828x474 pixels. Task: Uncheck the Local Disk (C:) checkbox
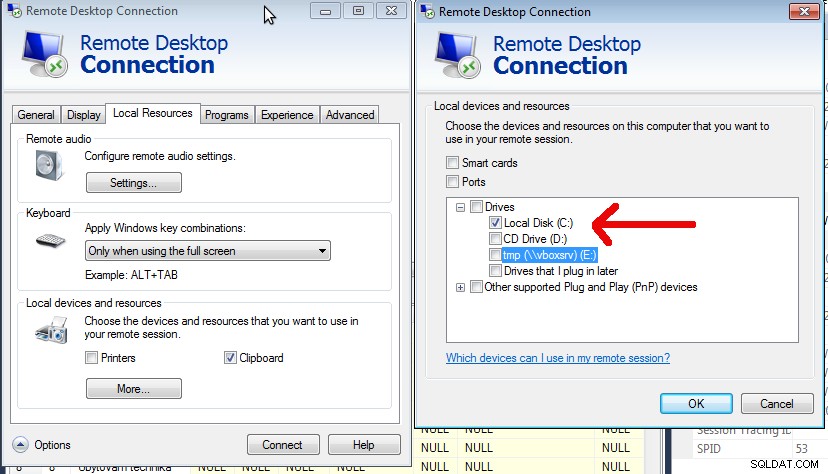495,223
